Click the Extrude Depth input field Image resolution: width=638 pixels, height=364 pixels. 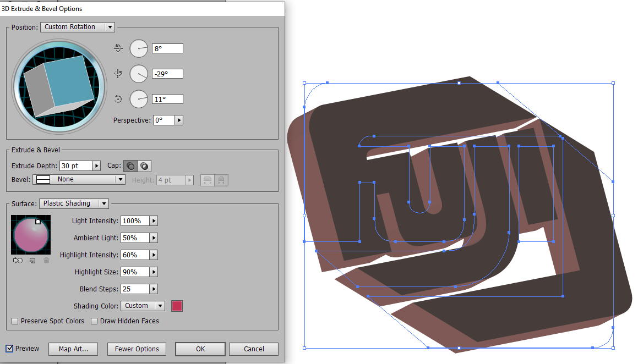[x=76, y=166]
